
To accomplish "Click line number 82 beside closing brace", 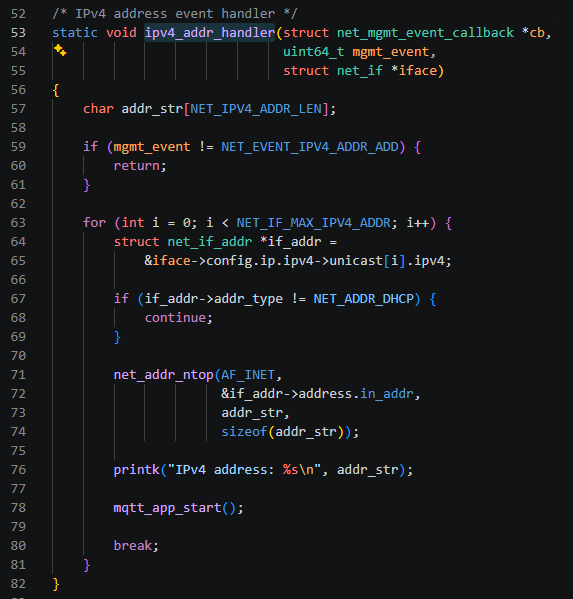I will coord(18,584).
